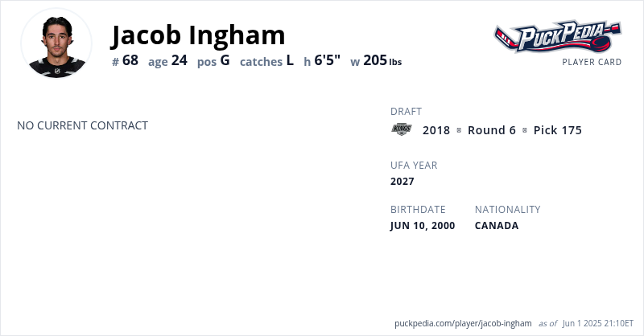This screenshot has height=336, width=644.
Task: Click the Pick 175 draft text
Action: point(557,130)
